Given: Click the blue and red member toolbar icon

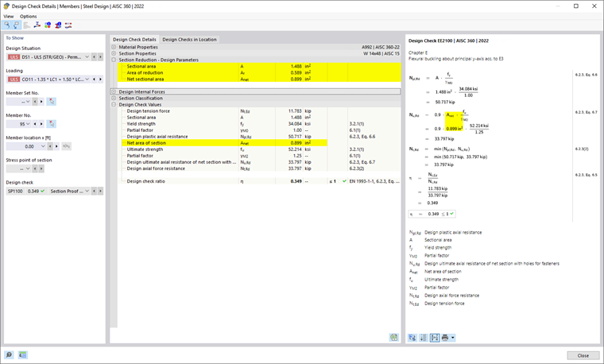Looking at the screenshot, I should pyautogui.click(x=37, y=25).
